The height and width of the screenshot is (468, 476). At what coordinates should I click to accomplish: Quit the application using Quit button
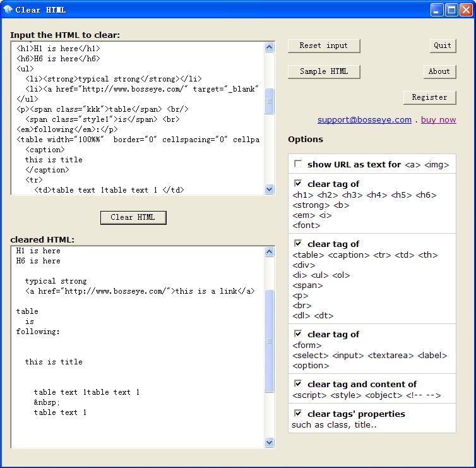(442, 45)
